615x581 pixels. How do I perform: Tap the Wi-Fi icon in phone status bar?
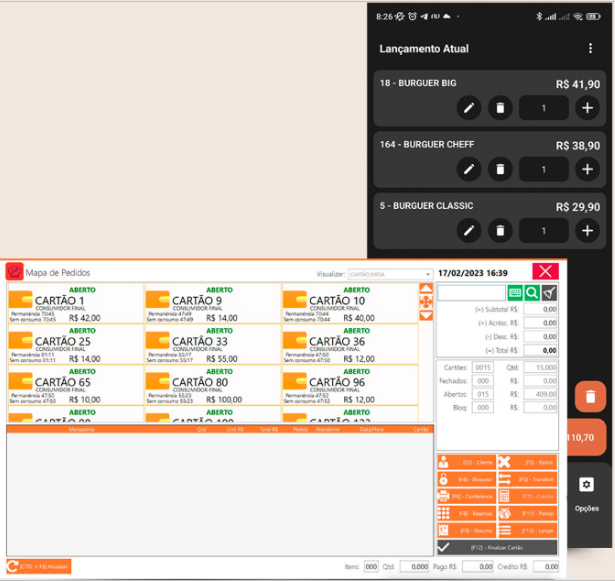(x=577, y=16)
